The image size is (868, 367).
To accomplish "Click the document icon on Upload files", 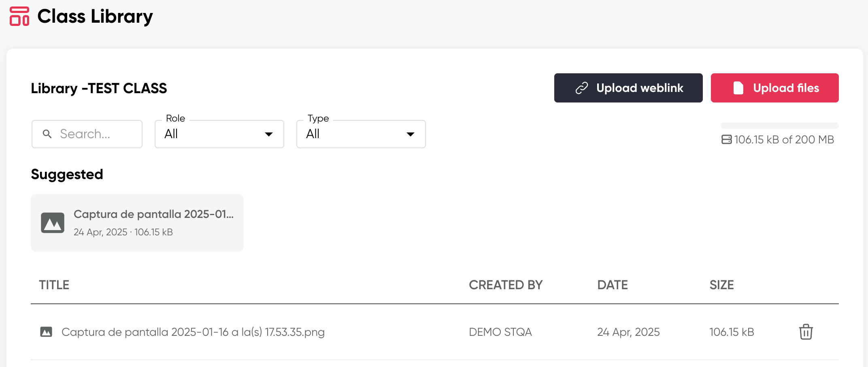I will pos(738,88).
